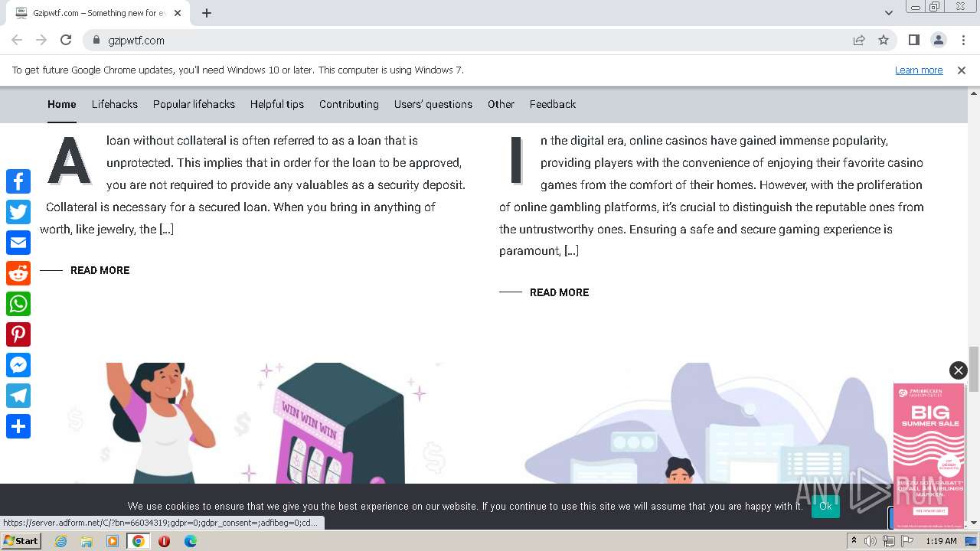980x551 pixels.
Task: Select the Gzipwtf.com browser tab
Action: point(100,13)
